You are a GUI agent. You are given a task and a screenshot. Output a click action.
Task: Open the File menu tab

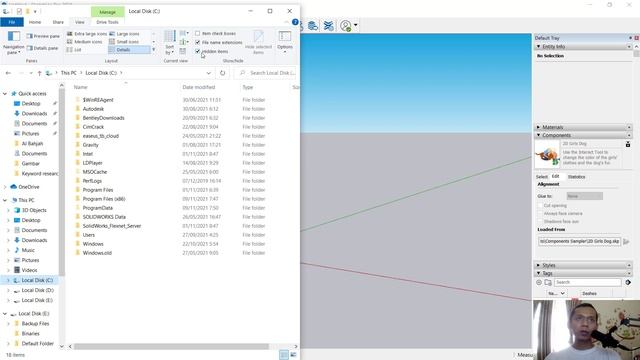(12, 22)
